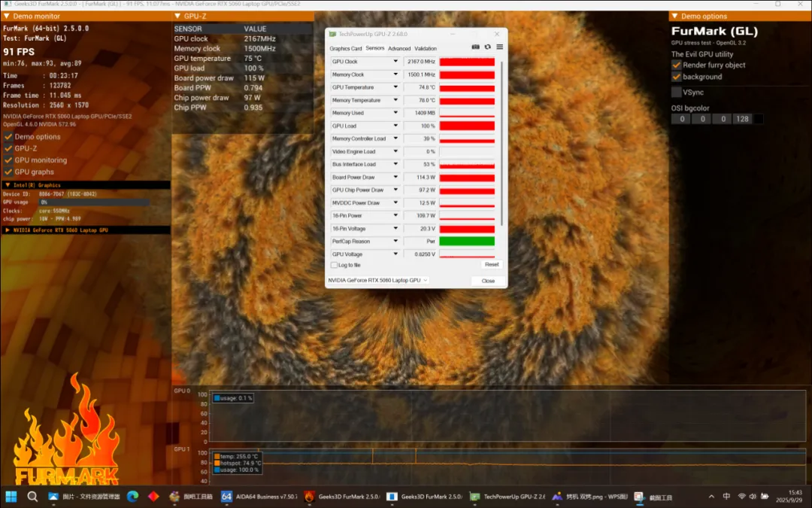Open the Windows Start menu
The width and height of the screenshot is (812, 508).
click(11, 496)
